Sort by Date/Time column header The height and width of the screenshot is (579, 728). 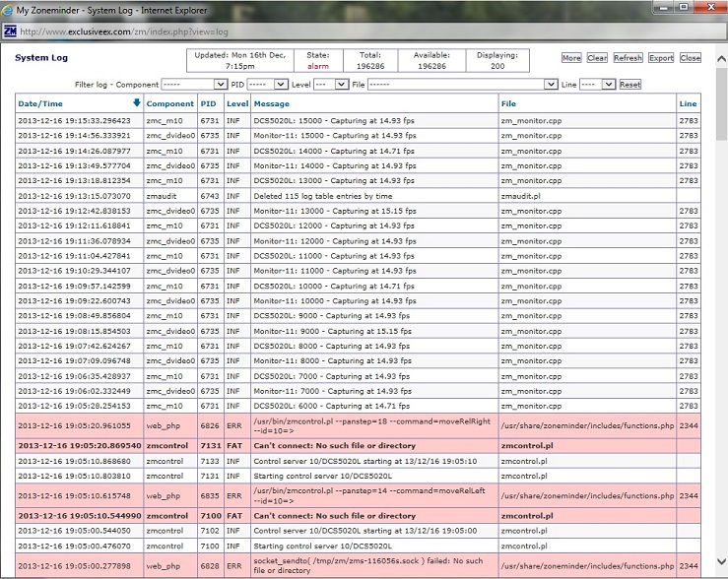pyautogui.click(x=40, y=104)
